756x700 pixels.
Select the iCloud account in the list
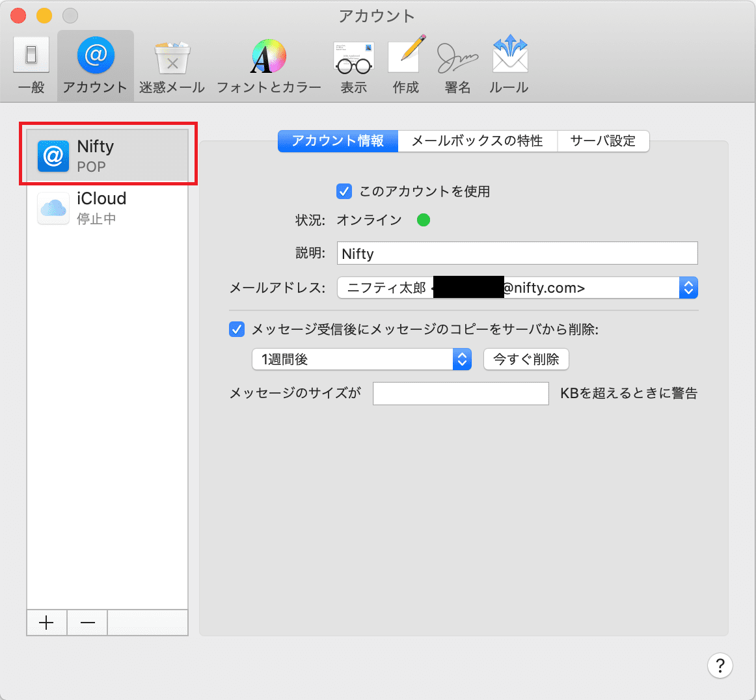pos(107,208)
